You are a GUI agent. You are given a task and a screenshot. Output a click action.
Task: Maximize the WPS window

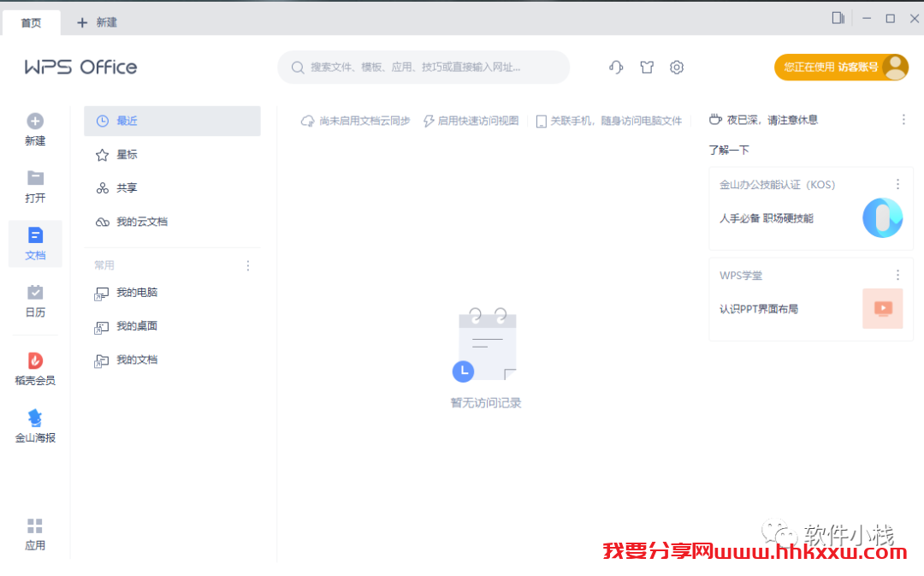[891, 18]
